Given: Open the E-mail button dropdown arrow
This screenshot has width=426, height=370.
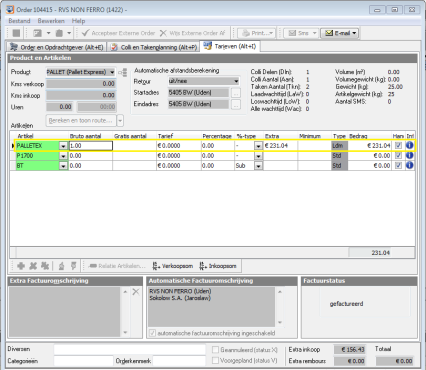Looking at the screenshot, I should pyautogui.click(x=354, y=33).
